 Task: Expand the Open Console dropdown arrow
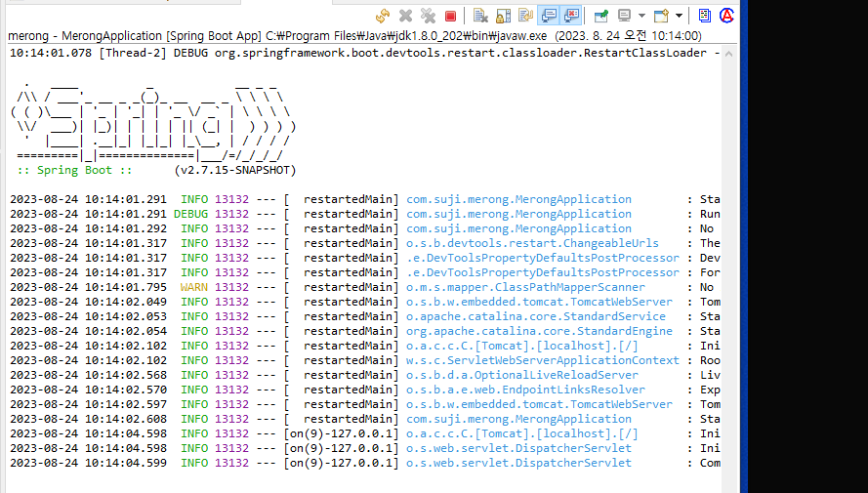tap(679, 16)
